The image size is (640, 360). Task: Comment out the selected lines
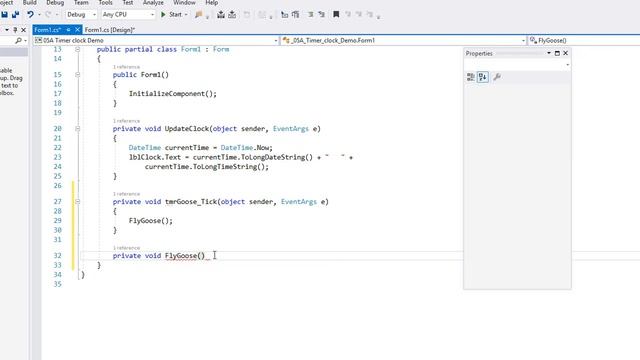click(x=311, y=14)
